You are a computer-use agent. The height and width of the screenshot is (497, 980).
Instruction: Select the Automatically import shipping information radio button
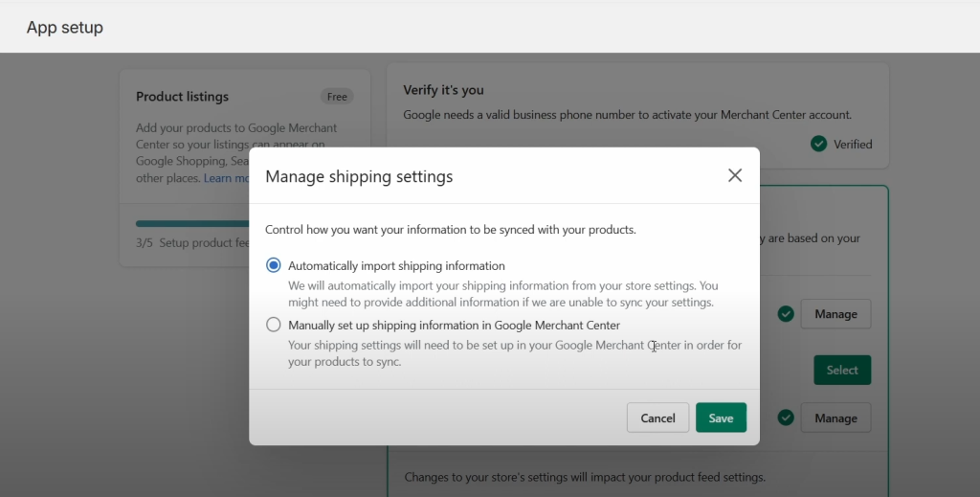click(x=274, y=265)
